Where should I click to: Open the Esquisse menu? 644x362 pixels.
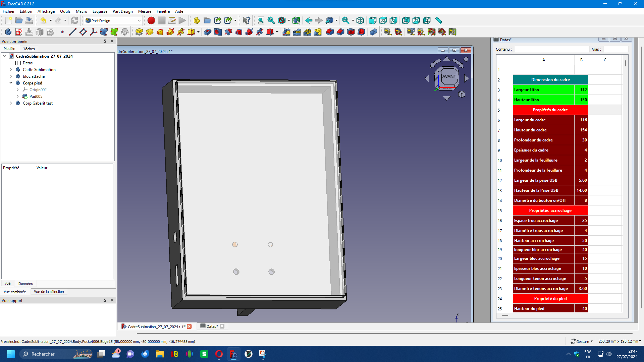pos(100,11)
